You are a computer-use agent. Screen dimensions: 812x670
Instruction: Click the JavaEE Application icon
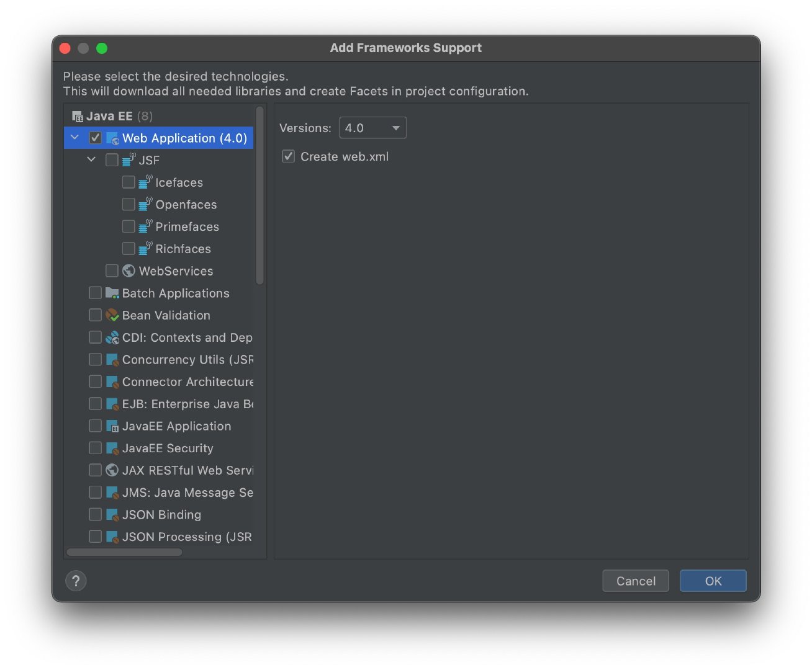click(112, 426)
